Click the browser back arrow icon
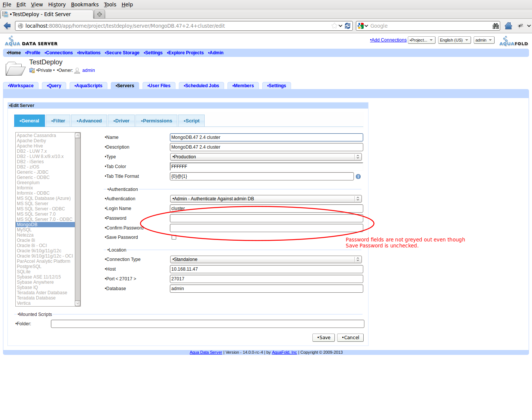 click(7, 26)
